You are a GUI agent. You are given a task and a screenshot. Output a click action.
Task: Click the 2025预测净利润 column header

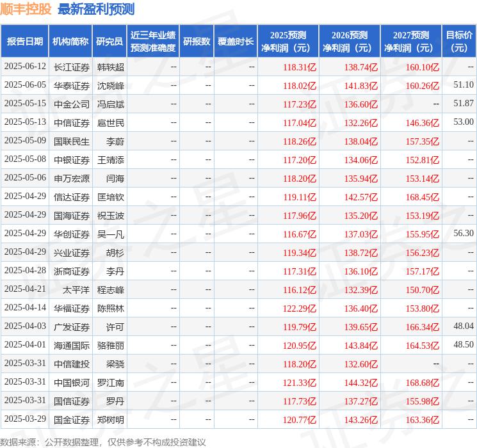288,42
